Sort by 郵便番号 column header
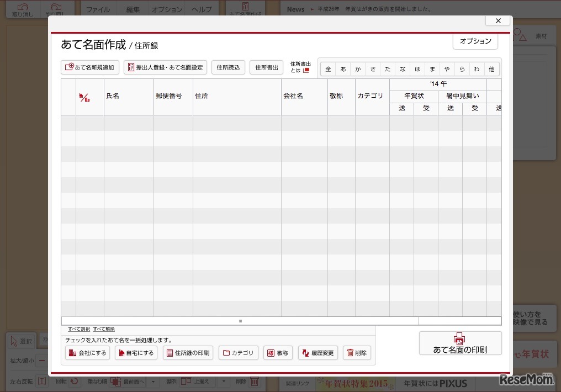Viewport: 561px width, 392px height. (173, 97)
